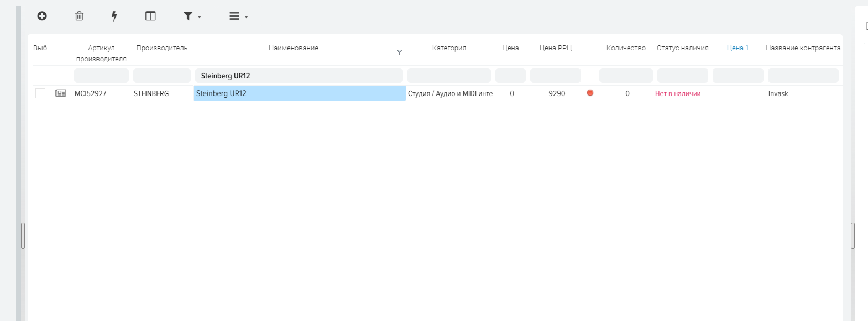This screenshot has width=868, height=321.
Task: Click the left panel splitter handle
Action: 23,236
